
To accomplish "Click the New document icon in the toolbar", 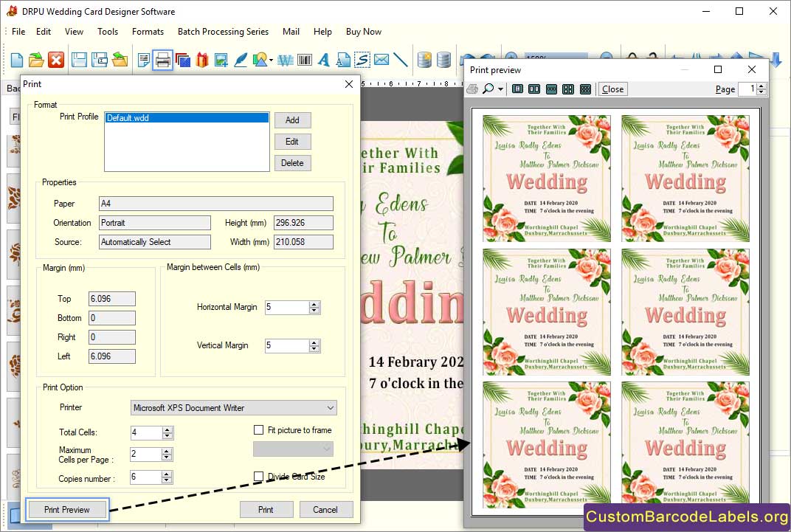I will coord(17,60).
